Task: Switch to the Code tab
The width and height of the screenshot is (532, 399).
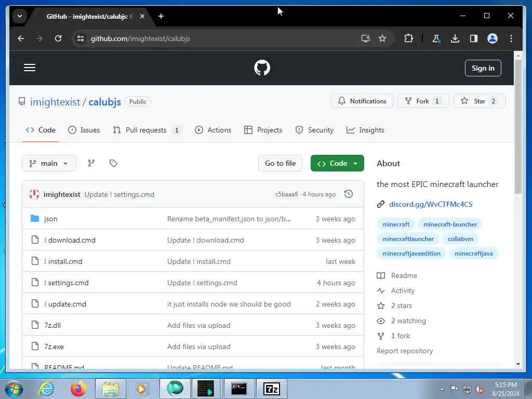Action: tap(41, 130)
